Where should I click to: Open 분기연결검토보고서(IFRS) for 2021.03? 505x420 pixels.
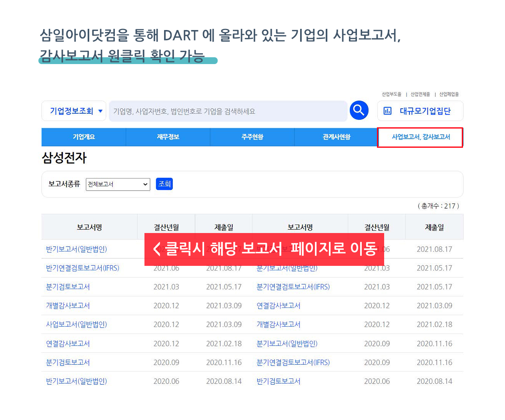pos(293,287)
